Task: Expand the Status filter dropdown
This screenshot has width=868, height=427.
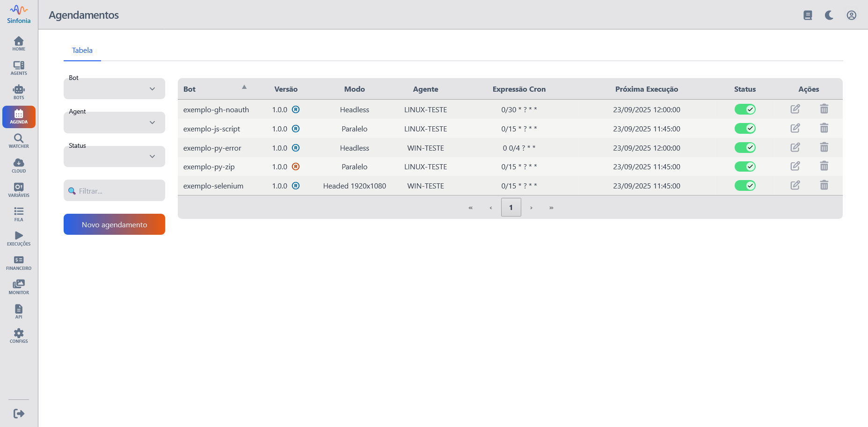Action: point(114,157)
